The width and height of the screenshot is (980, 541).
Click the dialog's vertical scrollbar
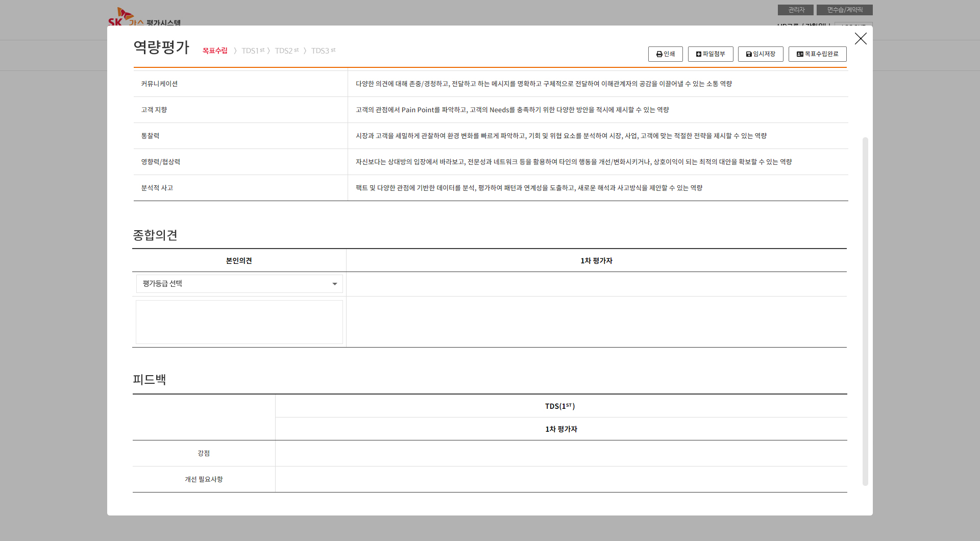tap(865, 310)
